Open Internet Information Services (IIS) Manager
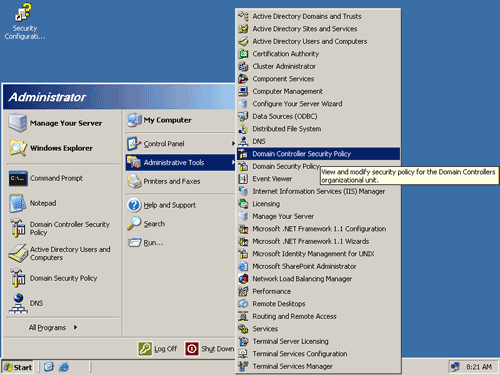Image resolution: width=500 pixels, height=375 pixels. pos(318,191)
